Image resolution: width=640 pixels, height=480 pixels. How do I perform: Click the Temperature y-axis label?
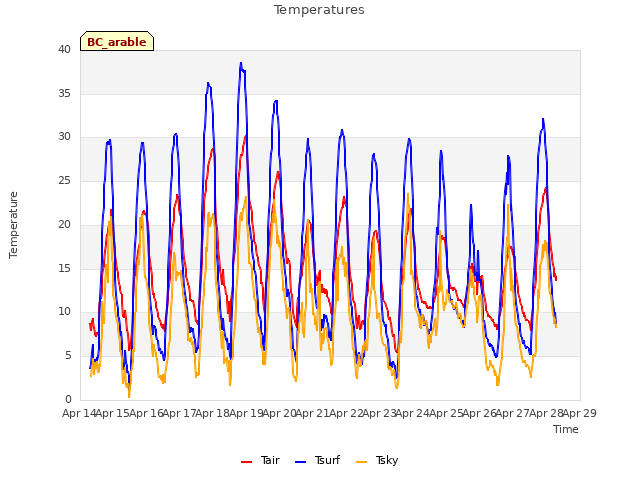13,225
